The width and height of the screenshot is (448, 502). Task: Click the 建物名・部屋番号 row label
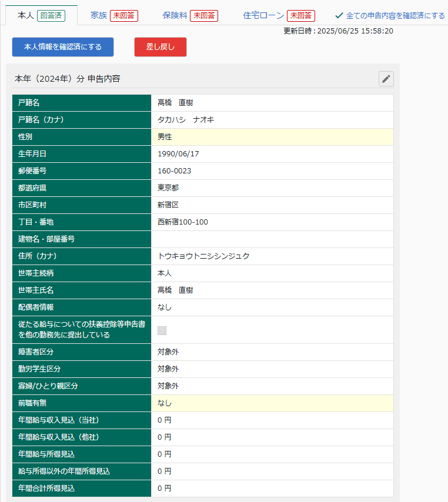tap(46, 239)
